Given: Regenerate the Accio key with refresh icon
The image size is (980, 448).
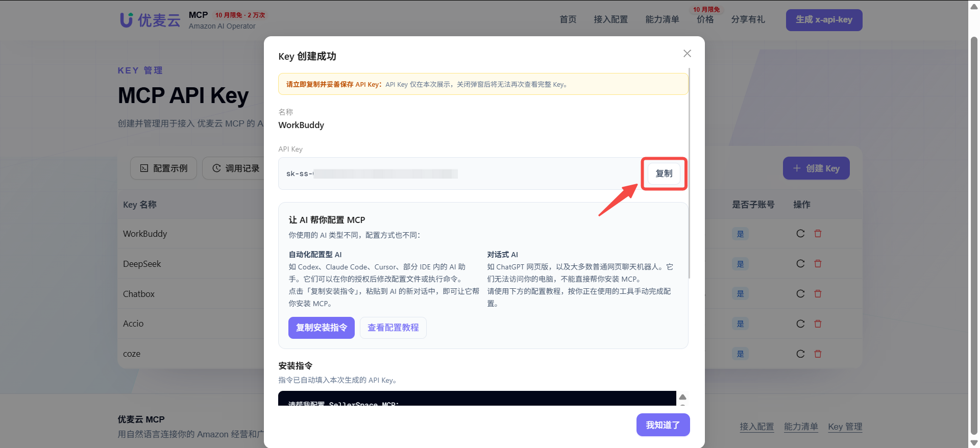Looking at the screenshot, I should [x=800, y=324].
